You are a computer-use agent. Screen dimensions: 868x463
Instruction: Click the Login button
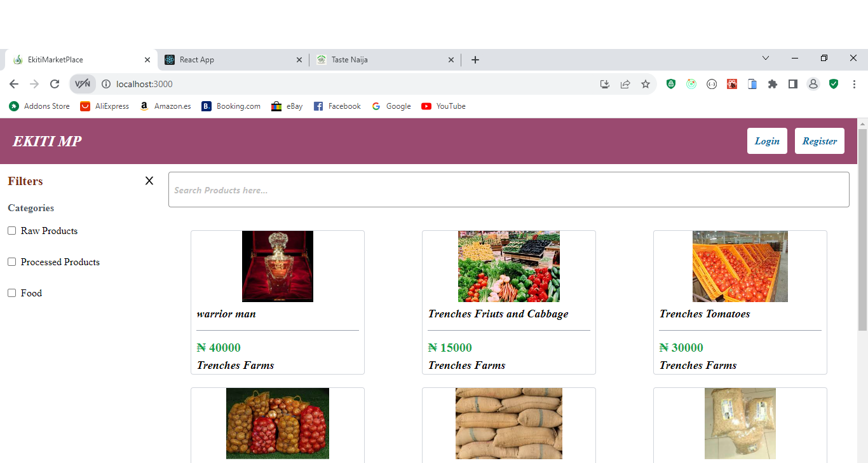click(x=767, y=141)
